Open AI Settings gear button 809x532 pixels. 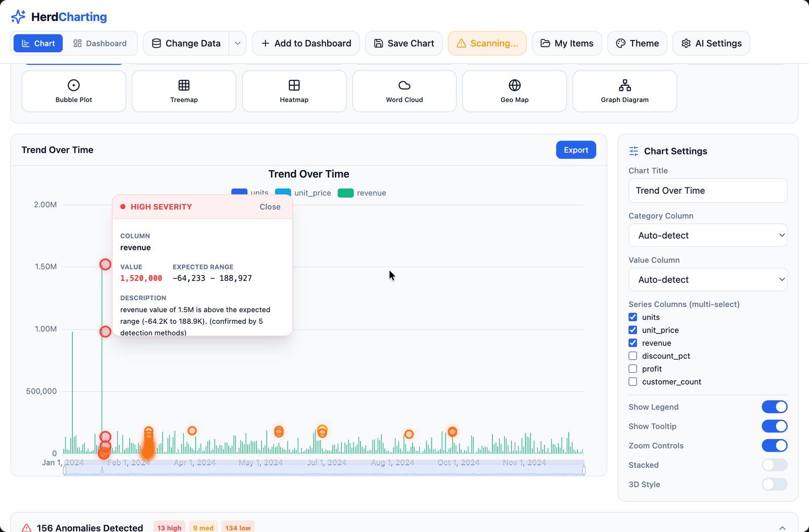point(711,43)
